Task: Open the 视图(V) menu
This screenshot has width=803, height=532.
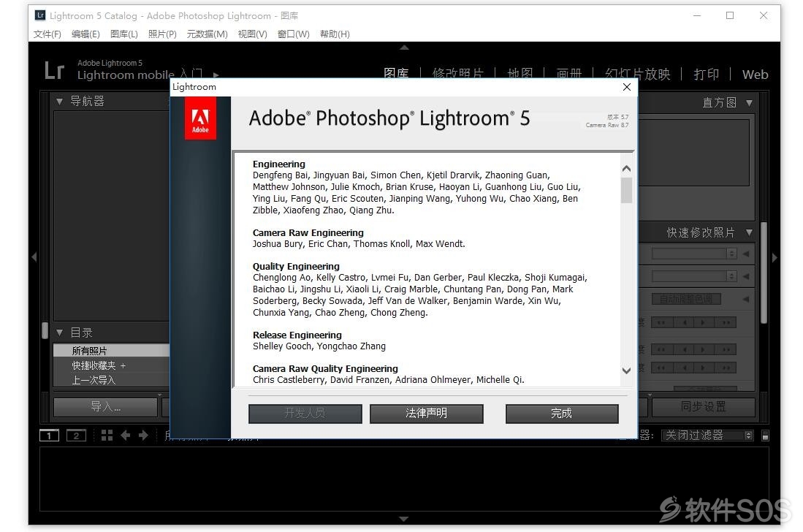Action: pyautogui.click(x=253, y=34)
